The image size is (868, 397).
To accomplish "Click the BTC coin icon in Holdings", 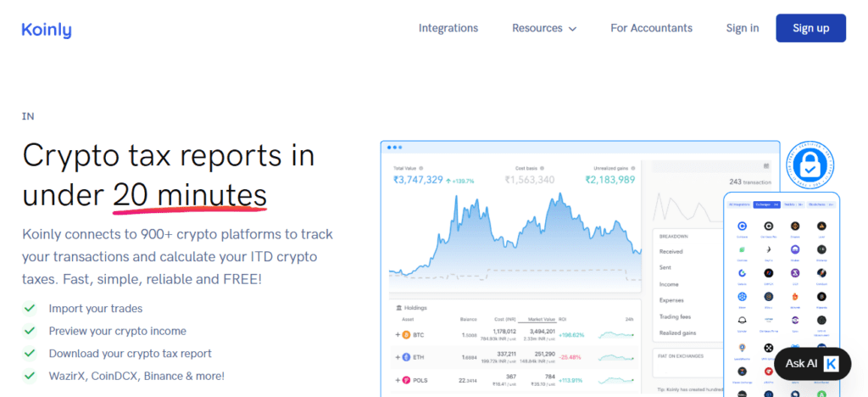I will (406, 334).
